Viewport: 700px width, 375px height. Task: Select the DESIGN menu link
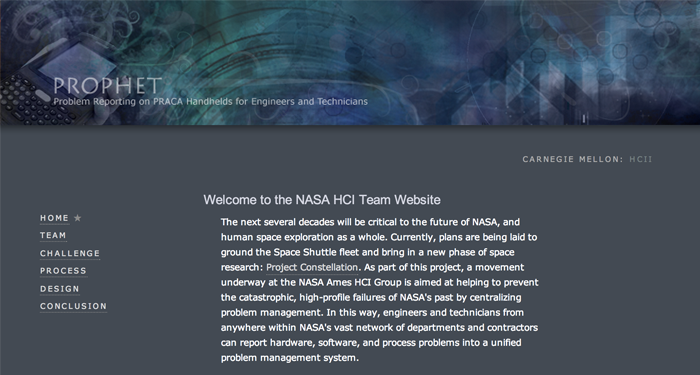point(60,288)
